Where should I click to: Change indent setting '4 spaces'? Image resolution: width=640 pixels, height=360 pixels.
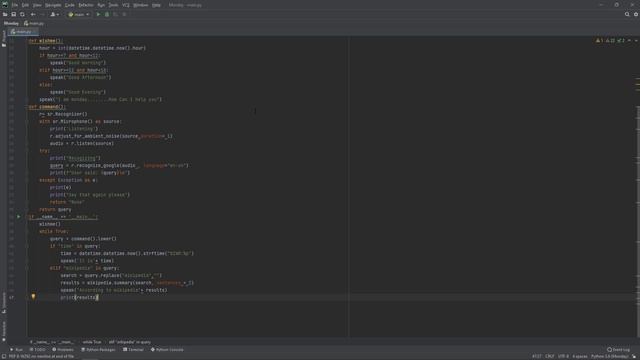click(580, 356)
